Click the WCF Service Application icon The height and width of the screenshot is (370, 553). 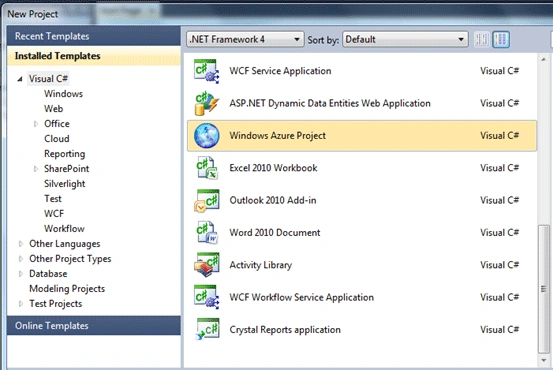pyautogui.click(x=207, y=71)
